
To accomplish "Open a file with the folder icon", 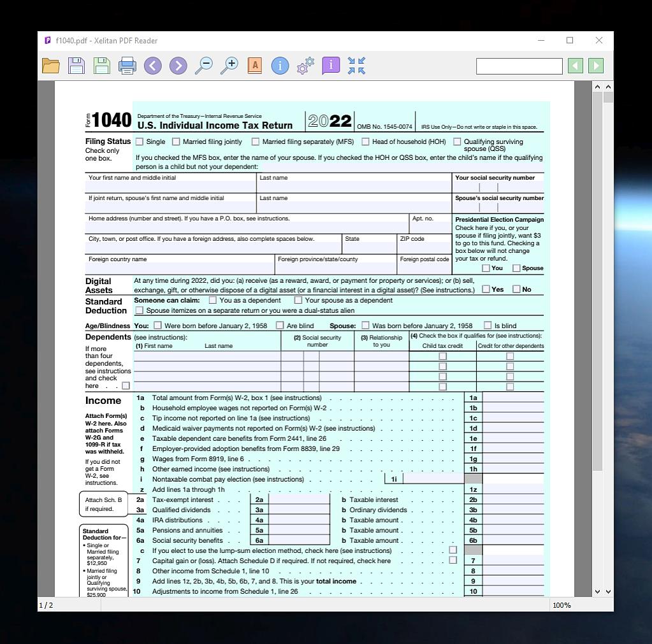I will point(51,66).
